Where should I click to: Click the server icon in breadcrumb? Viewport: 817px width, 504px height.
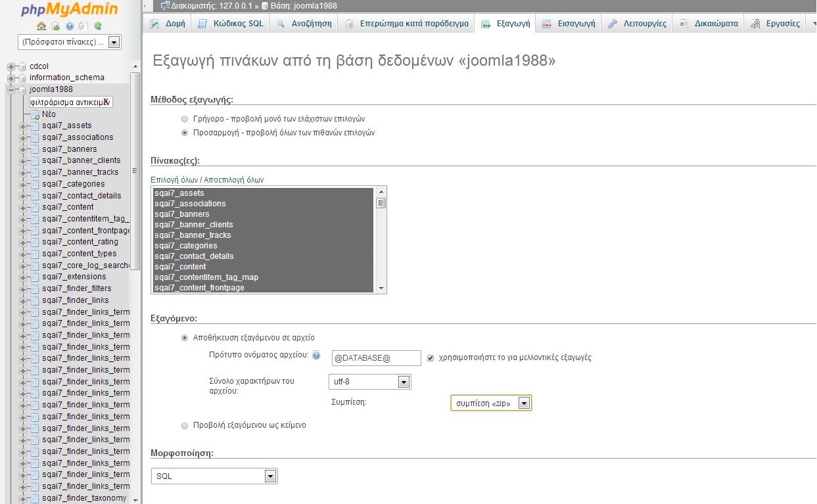click(x=165, y=5)
